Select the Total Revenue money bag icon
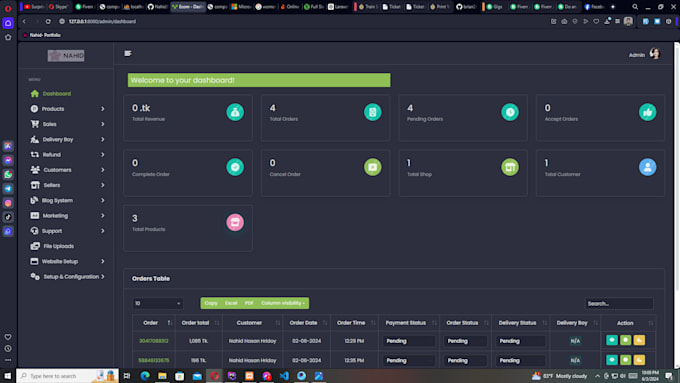This screenshot has width=680, height=383. tap(235, 112)
